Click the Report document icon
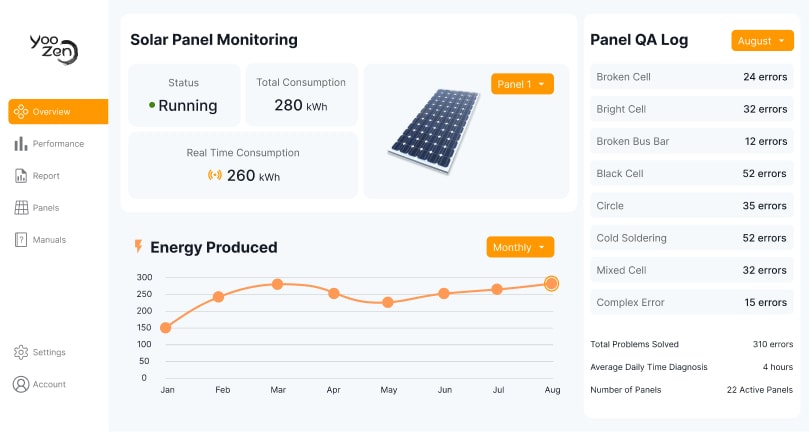The image size is (809, 432). 20,176
